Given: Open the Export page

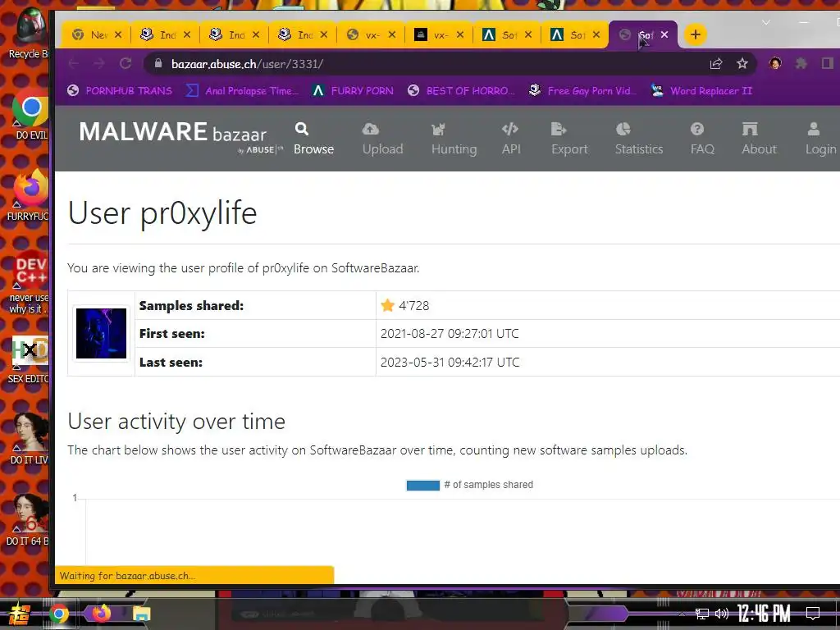Looking at the screenshot, I should (569, 139).
